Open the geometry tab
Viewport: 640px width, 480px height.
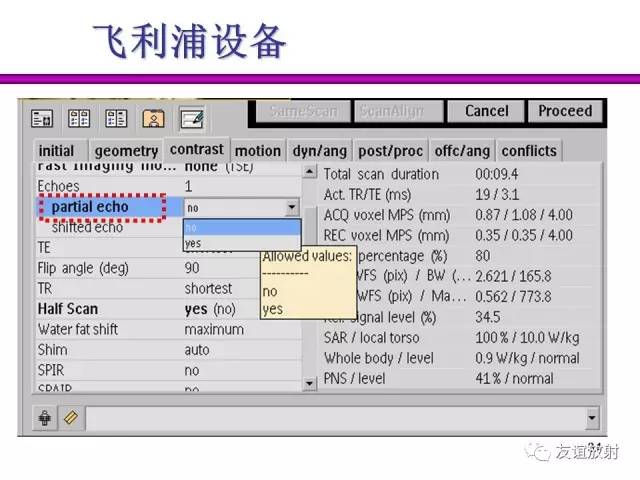tap(126, 151)
